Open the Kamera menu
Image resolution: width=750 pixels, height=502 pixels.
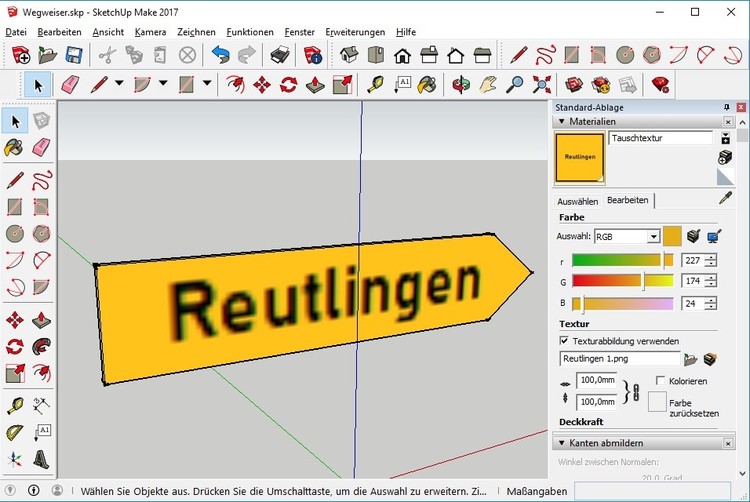[x=150, y=32]
